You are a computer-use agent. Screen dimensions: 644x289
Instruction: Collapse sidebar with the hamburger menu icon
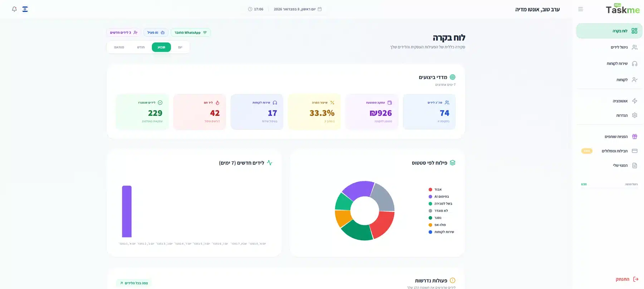[580, 9]
